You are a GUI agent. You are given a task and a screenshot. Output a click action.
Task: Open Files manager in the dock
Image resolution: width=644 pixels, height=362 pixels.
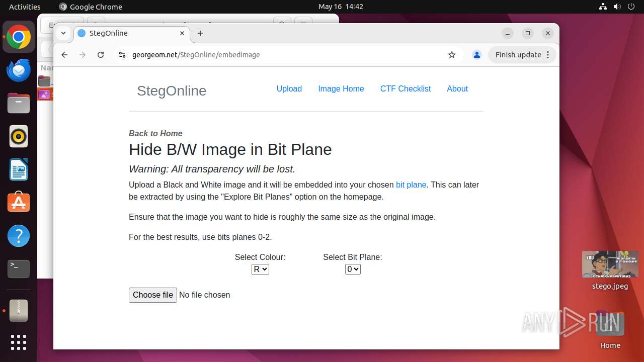tap(19, 104)
